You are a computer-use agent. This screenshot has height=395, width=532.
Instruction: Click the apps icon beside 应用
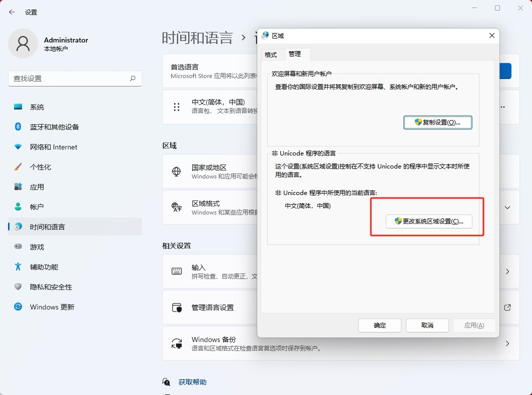[18, 187]
